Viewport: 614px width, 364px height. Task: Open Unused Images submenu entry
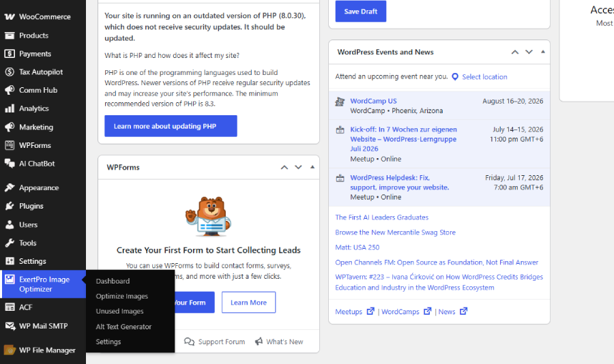pyautogui.click(x=120, y=311)
